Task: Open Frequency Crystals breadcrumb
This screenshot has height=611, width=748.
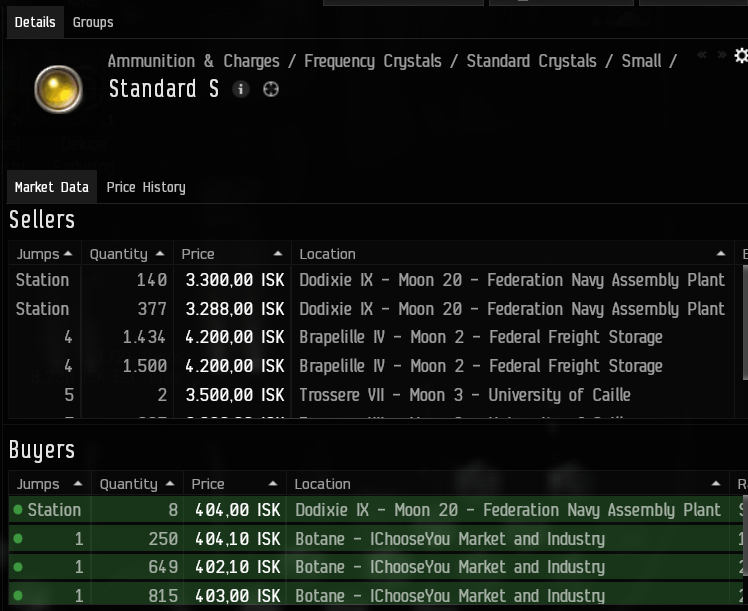Action: pos(373,61)
